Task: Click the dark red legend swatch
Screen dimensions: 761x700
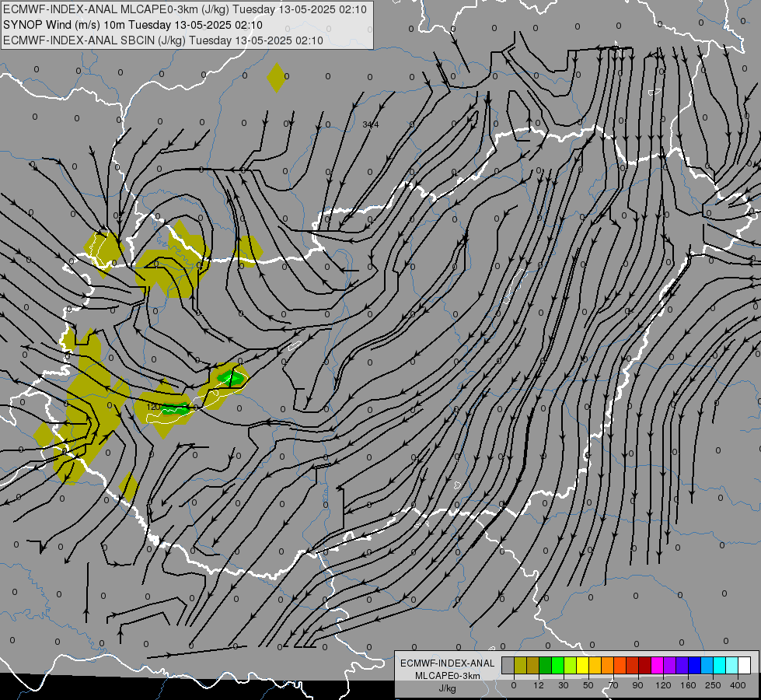Action: [x=645, y=665]
